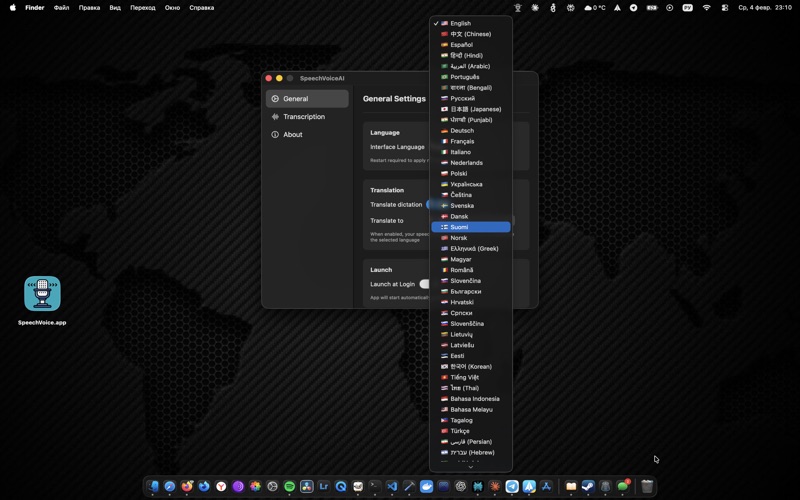Open Wi-Fi status in menu bar

706,8
